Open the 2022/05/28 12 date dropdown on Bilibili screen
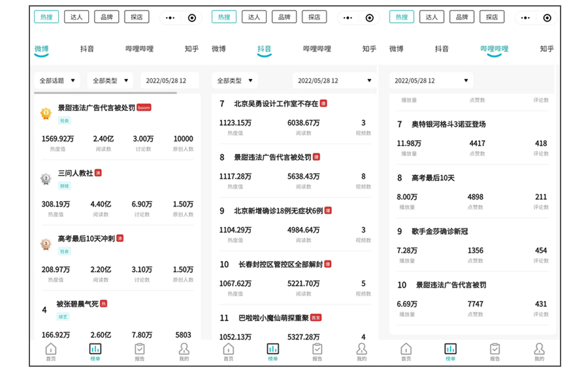588x374 pixels. [x=431, y=80]
